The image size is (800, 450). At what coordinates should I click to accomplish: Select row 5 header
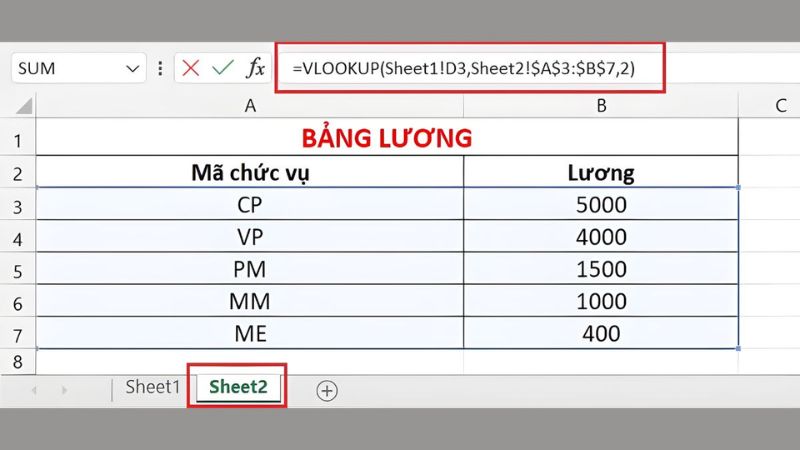(18, 269)
